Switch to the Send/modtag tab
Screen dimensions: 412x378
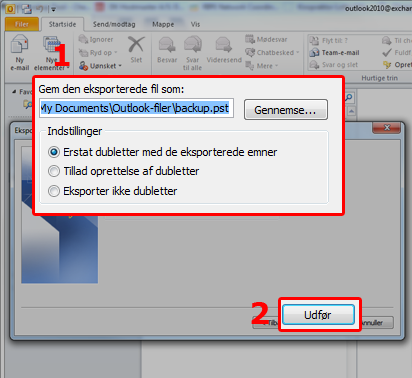pyautogui.click(x=114, y=24)
